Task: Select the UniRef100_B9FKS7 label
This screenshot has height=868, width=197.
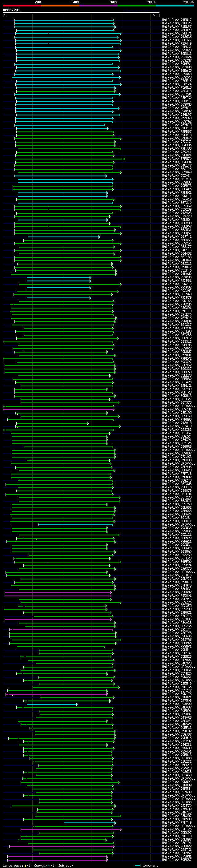Action: click(177, 860)
